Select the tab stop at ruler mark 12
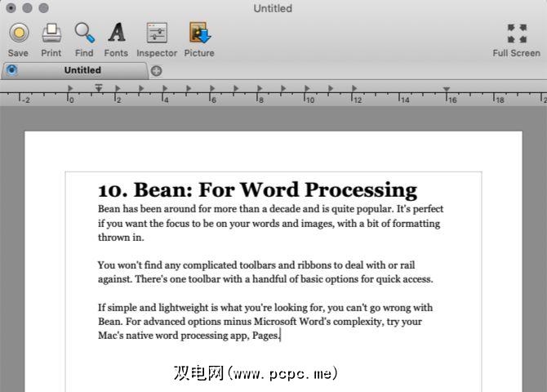Screen dimensions: 547x392 click(354, 88)
